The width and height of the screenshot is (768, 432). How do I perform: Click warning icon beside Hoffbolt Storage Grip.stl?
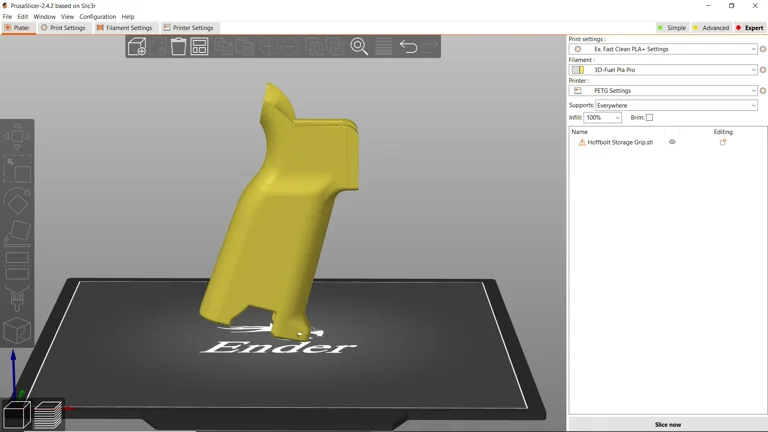pos(581,143)
